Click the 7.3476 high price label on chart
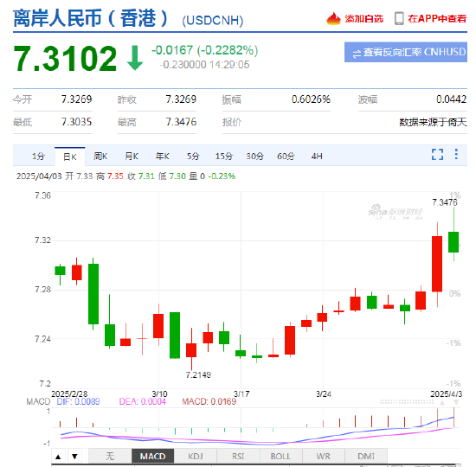 click(445, 202)
